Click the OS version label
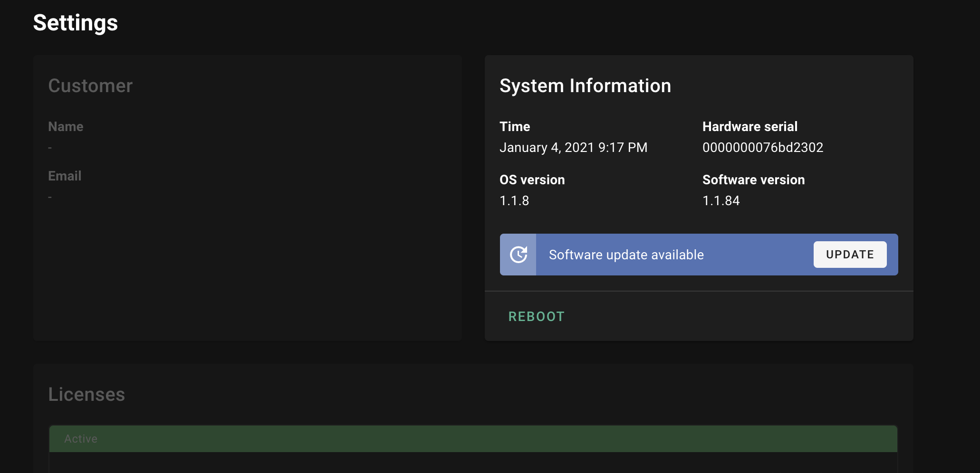980x473 pixels. [532, 180]
